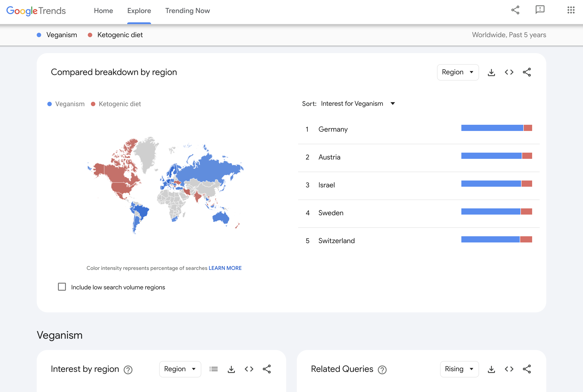The image size is (583, 392).
Task: Go to the Home tab
Action: (104, 10)
